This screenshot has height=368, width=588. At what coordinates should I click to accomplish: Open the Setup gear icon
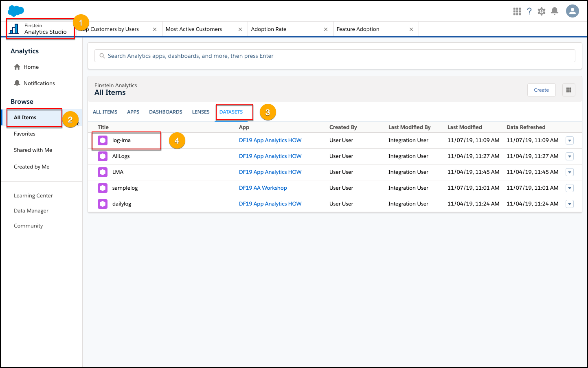(542, 11)
